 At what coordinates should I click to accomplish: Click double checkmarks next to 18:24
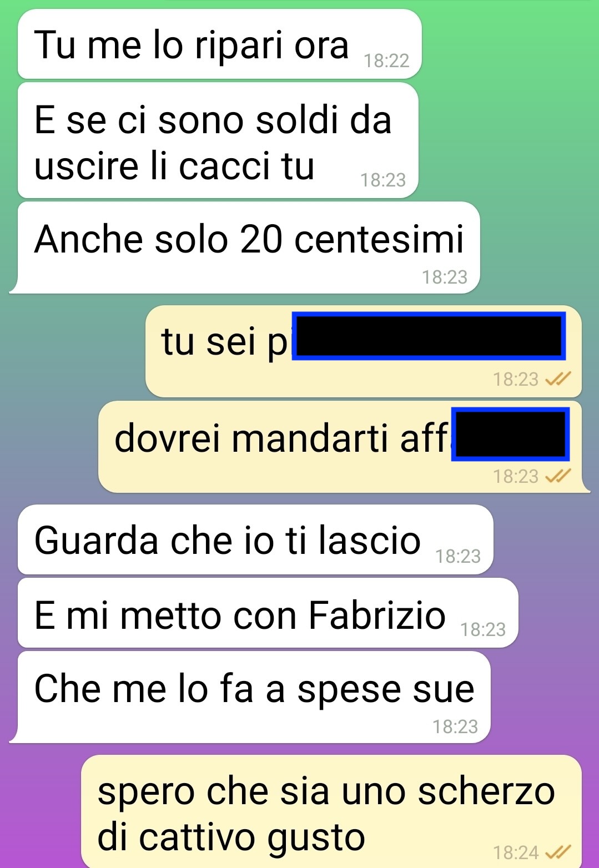click(558, 852)
